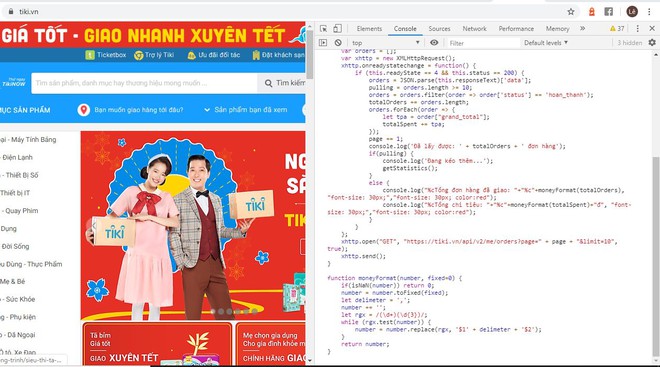Open the Tã bỉm Giá tốt promo card
The image size is (660, 367).
[157, 344]
